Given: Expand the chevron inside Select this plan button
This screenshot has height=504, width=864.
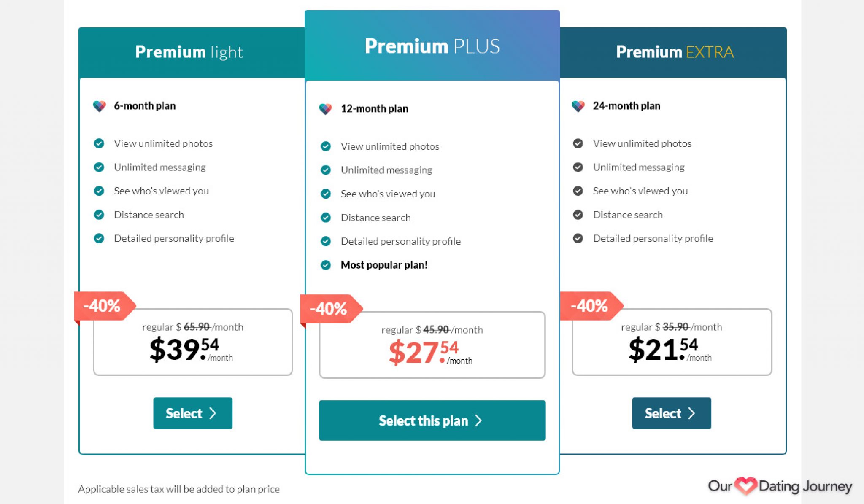Looking at the screenshot, I should click(x=478, y=420).
